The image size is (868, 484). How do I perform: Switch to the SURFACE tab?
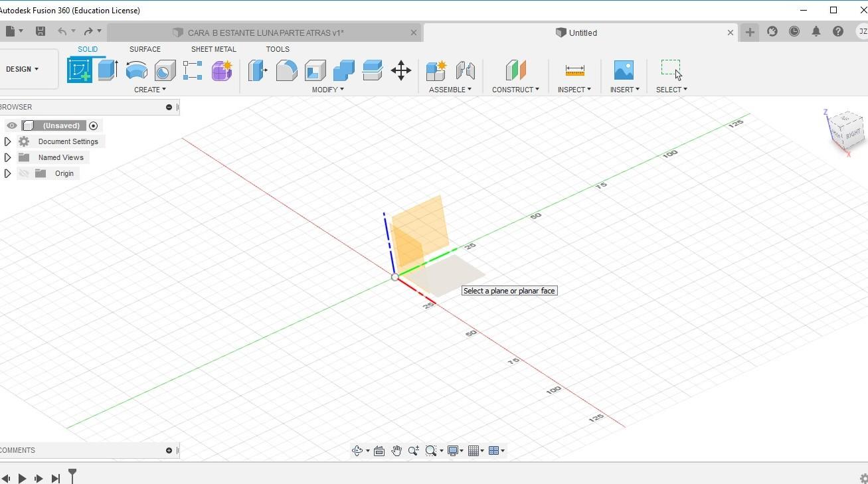(145, 49)
